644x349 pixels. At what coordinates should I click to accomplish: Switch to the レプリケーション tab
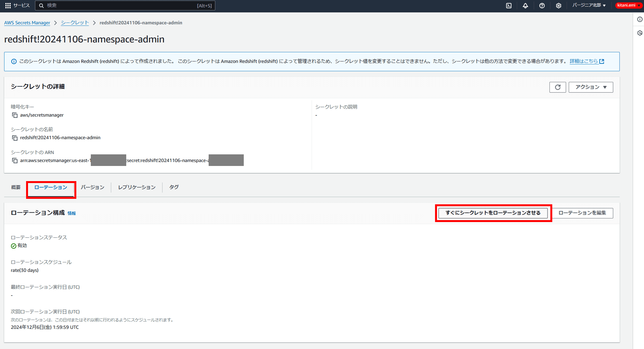pos(137,187)
